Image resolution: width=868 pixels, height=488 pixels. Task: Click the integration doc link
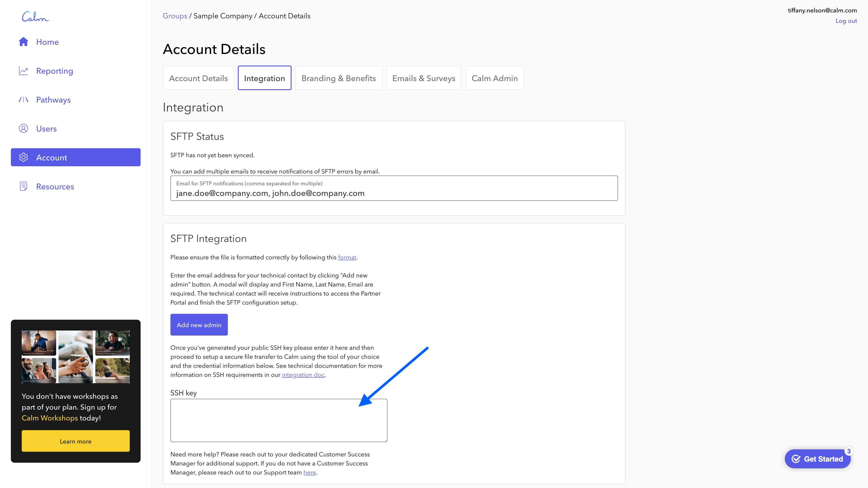coord(303,375)
